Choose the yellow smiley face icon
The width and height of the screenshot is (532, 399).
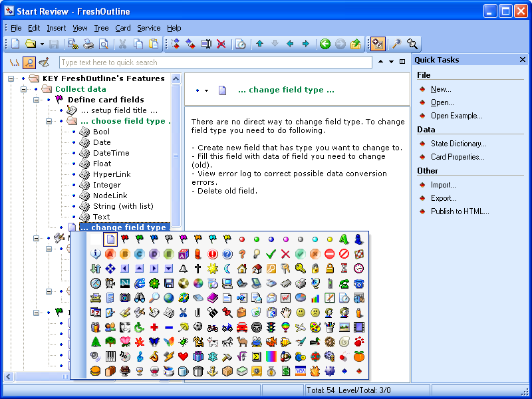point(301,313)
